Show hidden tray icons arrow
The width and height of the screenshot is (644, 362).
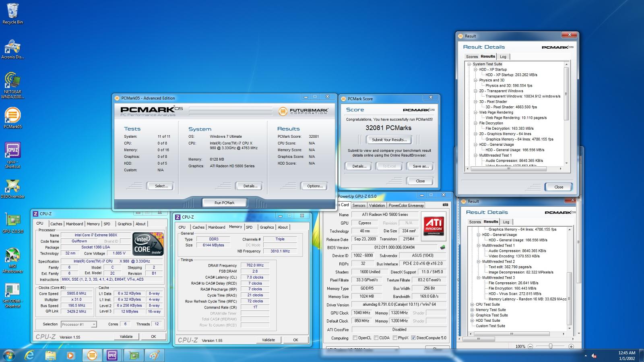(586, 356)
